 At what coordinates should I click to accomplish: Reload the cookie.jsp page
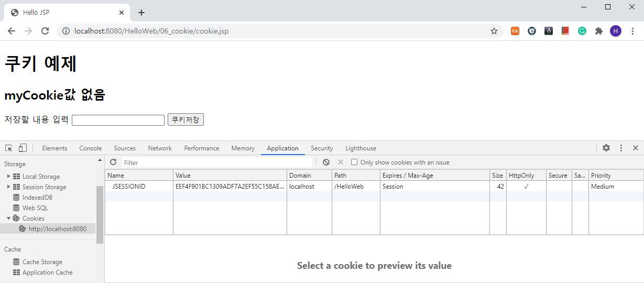pos(45,31)
